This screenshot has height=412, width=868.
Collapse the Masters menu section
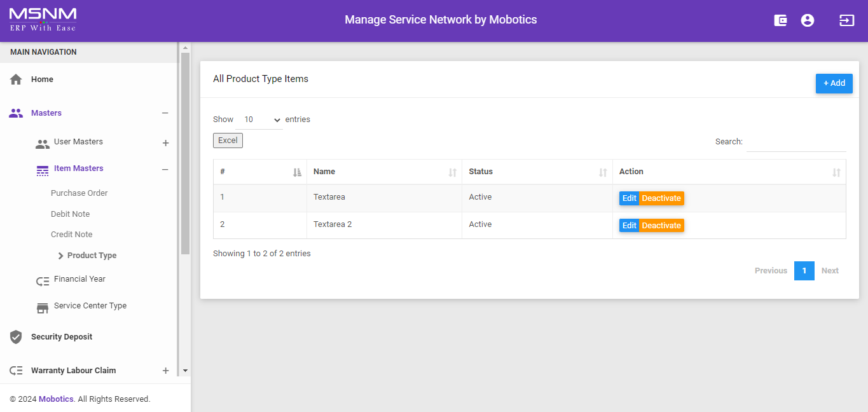[165, 113]
